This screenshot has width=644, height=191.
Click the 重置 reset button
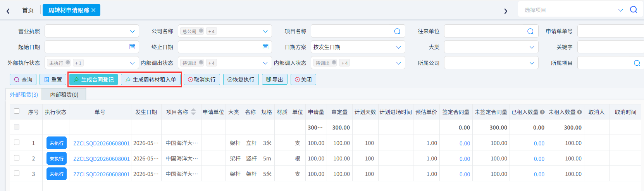53,80
